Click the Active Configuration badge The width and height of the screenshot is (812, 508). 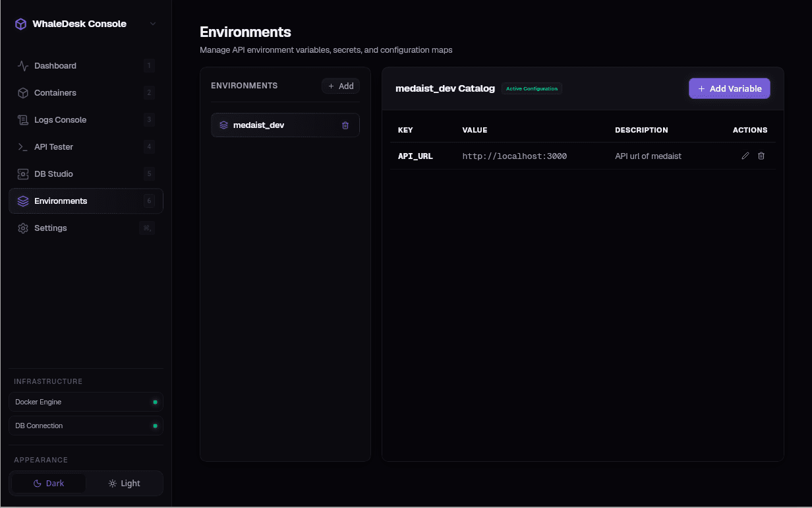[532, 88]
